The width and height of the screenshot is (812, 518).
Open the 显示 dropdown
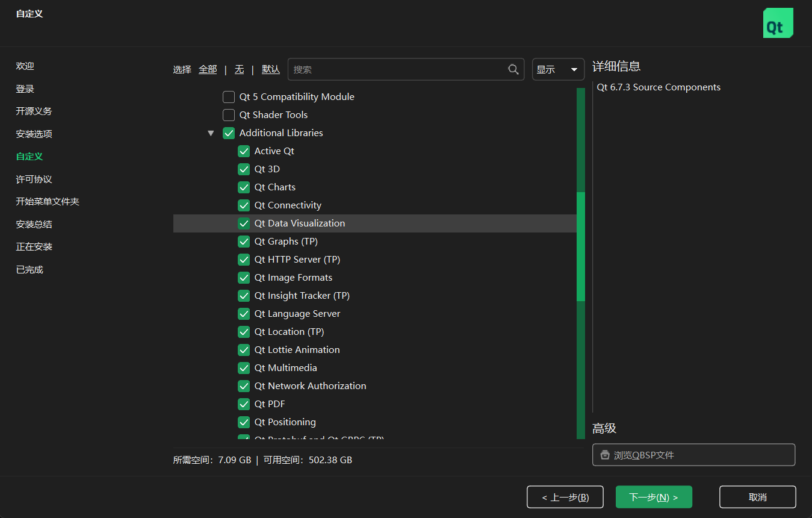point(558,69)
